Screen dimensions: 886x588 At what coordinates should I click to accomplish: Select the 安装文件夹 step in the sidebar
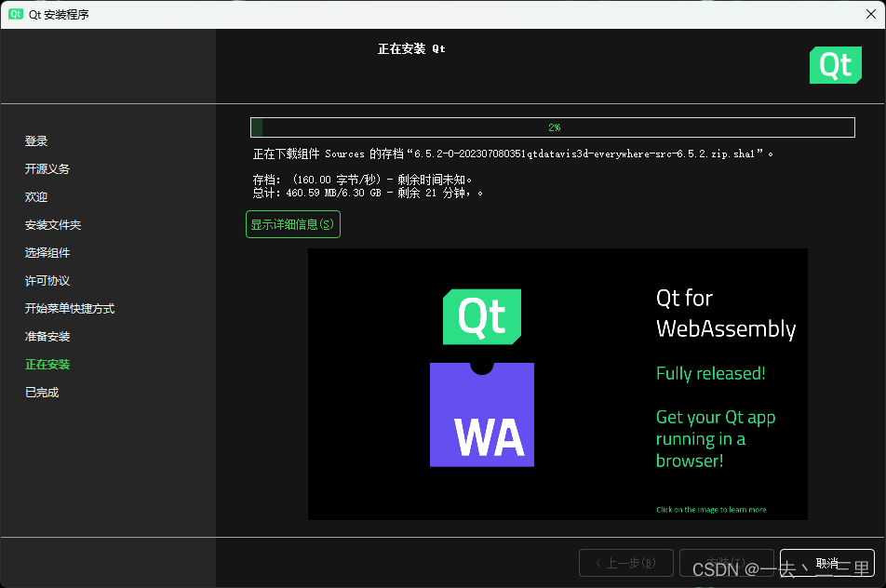coord(53,225)
